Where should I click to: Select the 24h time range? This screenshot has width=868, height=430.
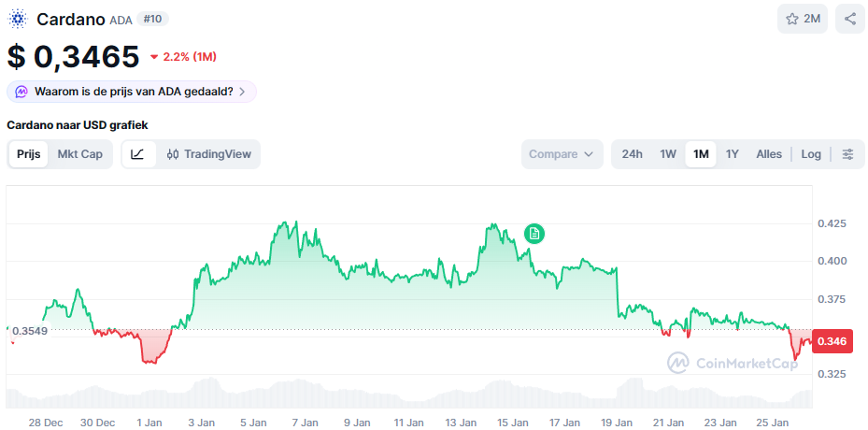tap(633, 154)
